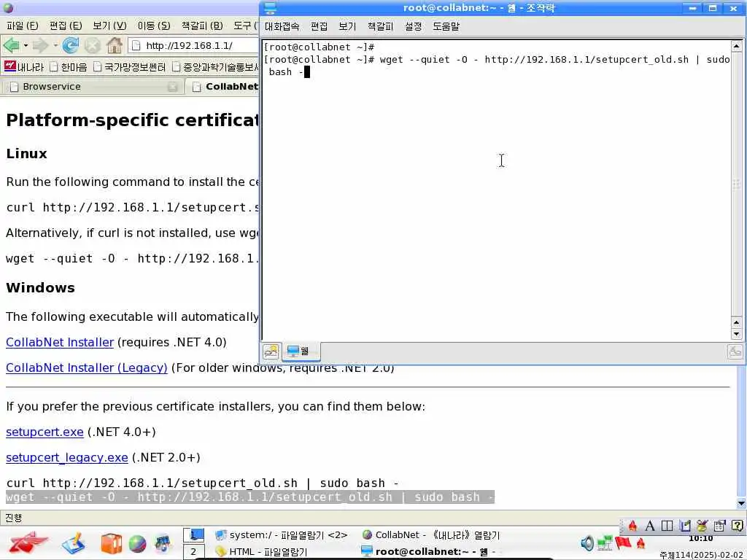
Task: Open terminal 도움말 menu
Action: [x=446, y=27]
